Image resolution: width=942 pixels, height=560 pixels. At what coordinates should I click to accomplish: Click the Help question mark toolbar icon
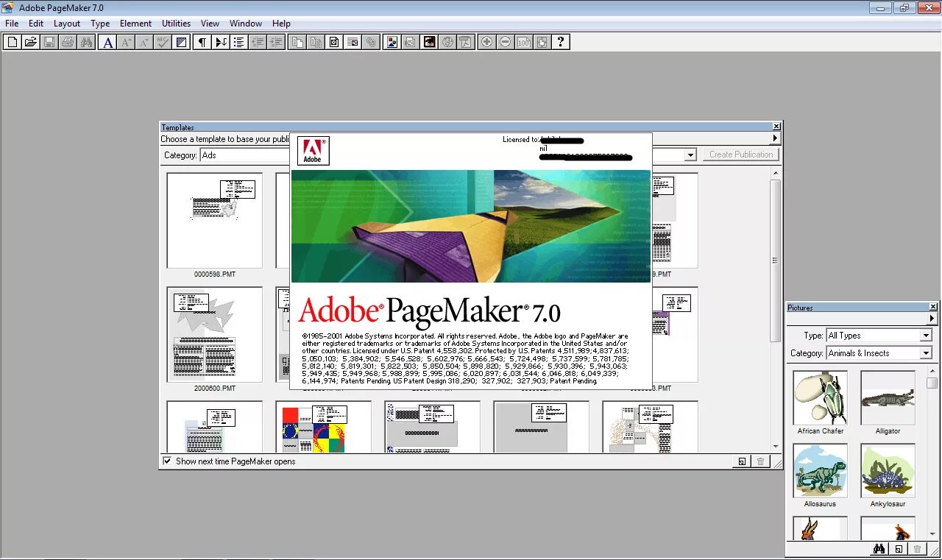(561, 42)
